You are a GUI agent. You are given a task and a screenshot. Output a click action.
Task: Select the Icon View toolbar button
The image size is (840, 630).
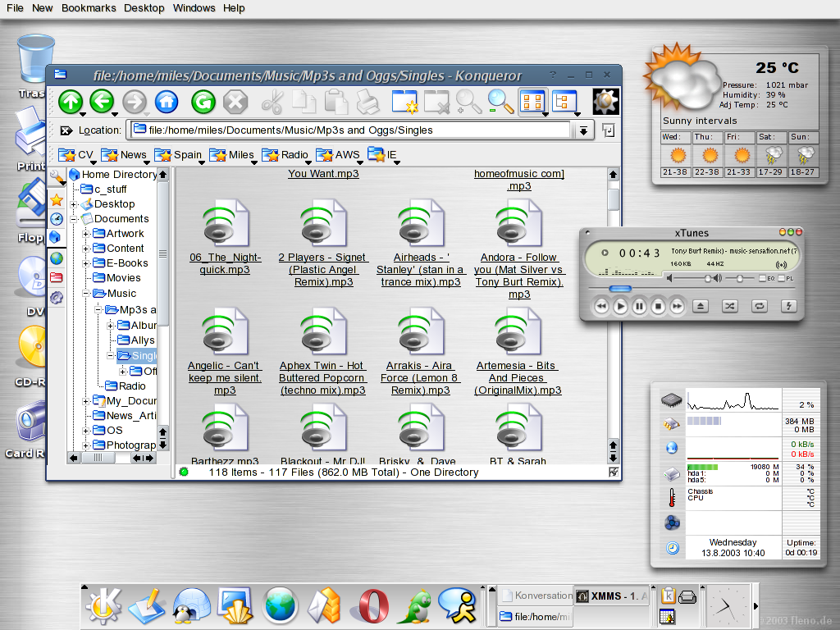click(533, 101)
